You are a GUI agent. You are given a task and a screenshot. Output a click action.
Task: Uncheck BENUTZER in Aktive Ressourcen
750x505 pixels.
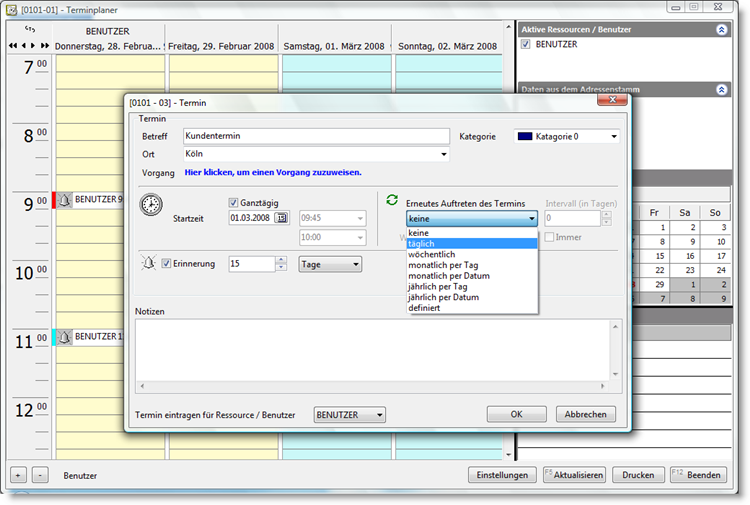coord(526,45)
